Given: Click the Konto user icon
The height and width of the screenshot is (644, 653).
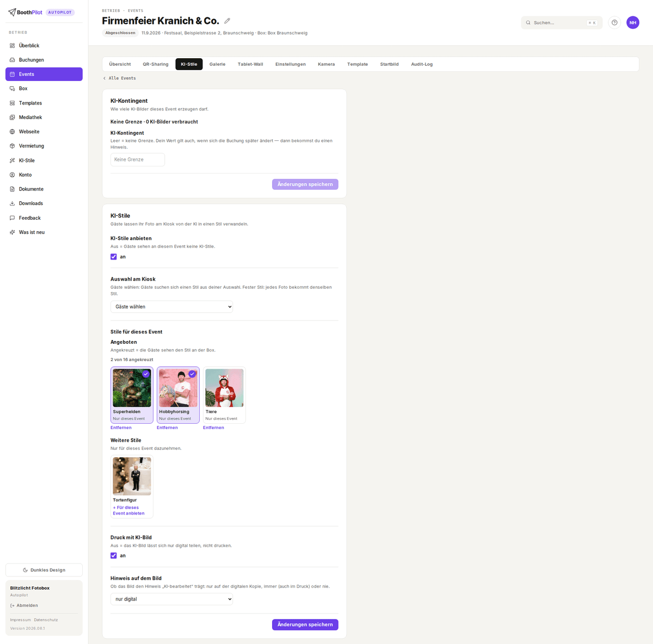Looking at the screenshot, I should coord(13,175).
